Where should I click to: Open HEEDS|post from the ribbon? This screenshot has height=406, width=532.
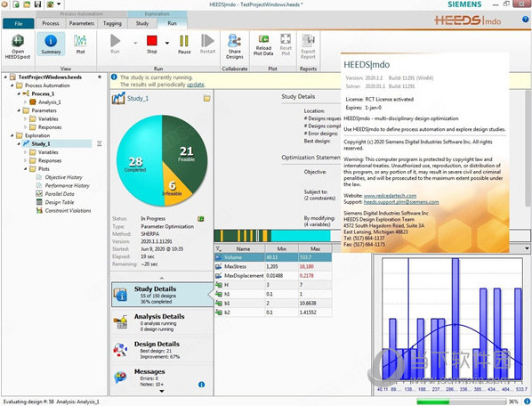(x=18, y=47)
